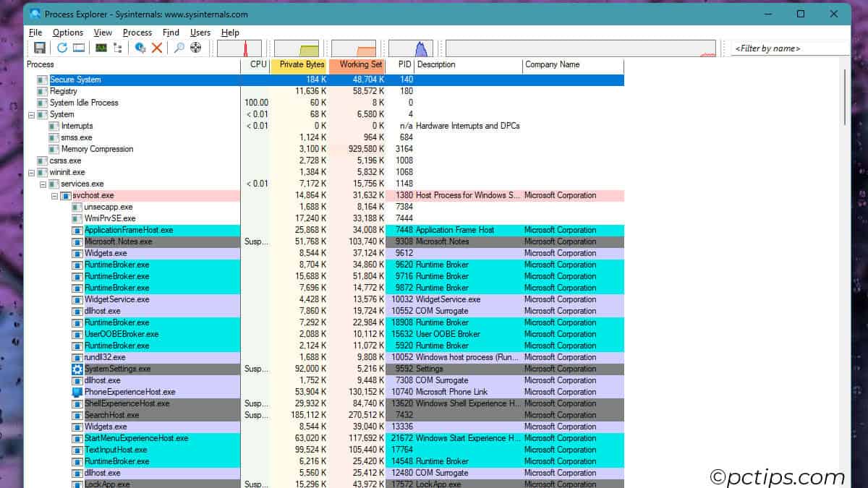Collapse the wininit.exe tree node
The height and width of the screenshot is (488, 868).
[31, 172]
